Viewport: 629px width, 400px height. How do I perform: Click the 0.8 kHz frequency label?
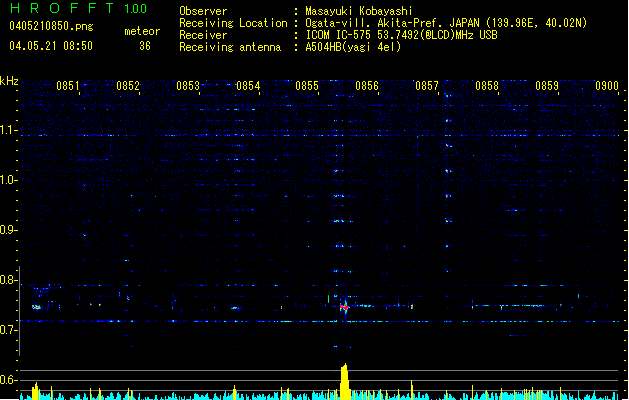[x=8, y=280]
